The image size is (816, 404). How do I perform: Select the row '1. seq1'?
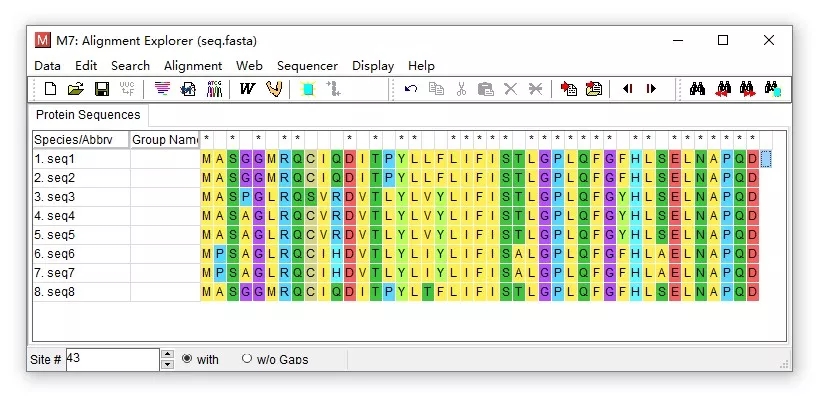click(x=81, y=159)
